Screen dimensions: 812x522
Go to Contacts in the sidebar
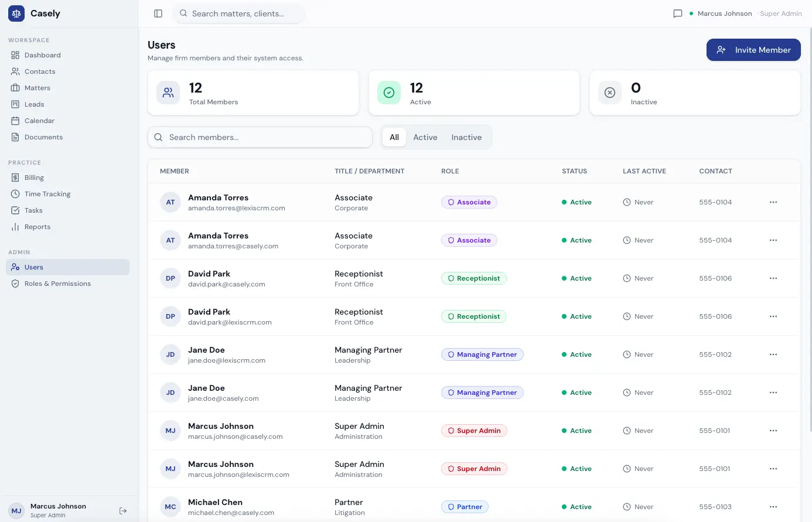click(x=67, y=71)
